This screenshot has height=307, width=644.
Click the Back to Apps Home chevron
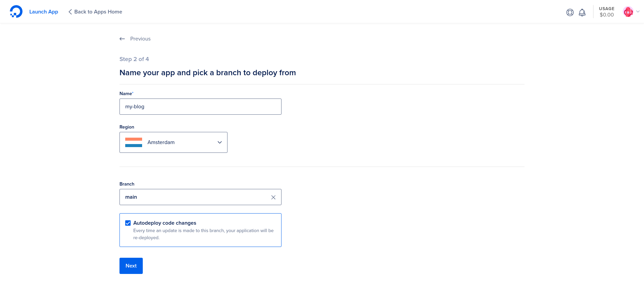70,12
